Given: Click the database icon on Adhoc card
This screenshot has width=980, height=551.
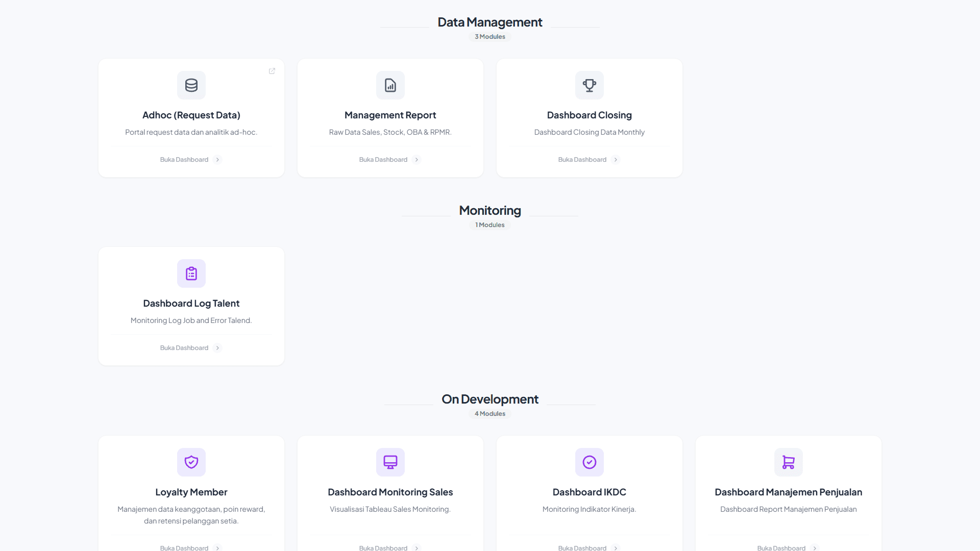Looking at the screenshot, I should tap(191, 85).
